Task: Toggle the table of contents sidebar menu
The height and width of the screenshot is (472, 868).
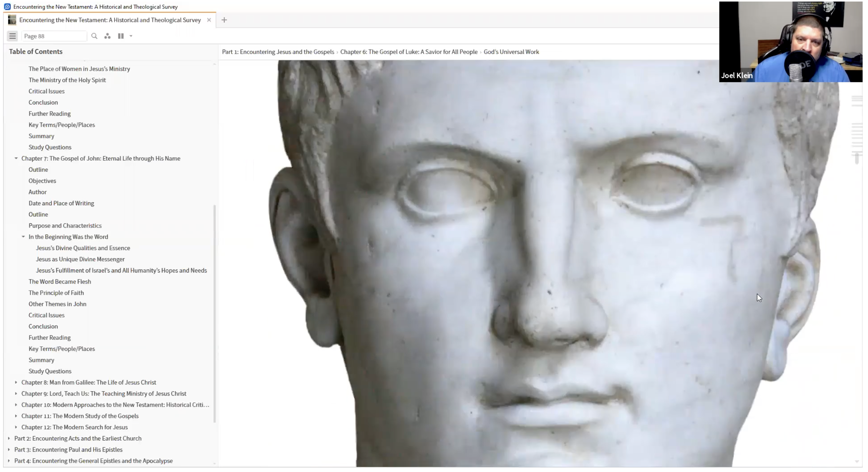Action: coord(12,36)
